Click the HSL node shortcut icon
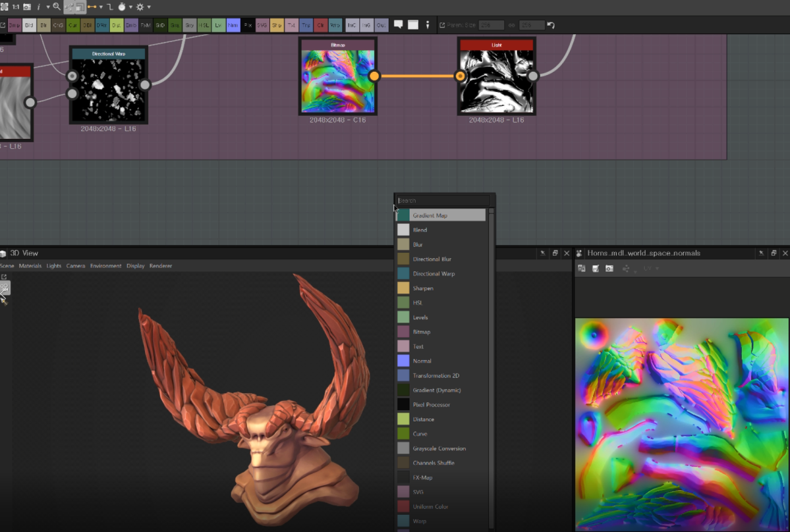 pyautogui.click(x=203, y=24)
